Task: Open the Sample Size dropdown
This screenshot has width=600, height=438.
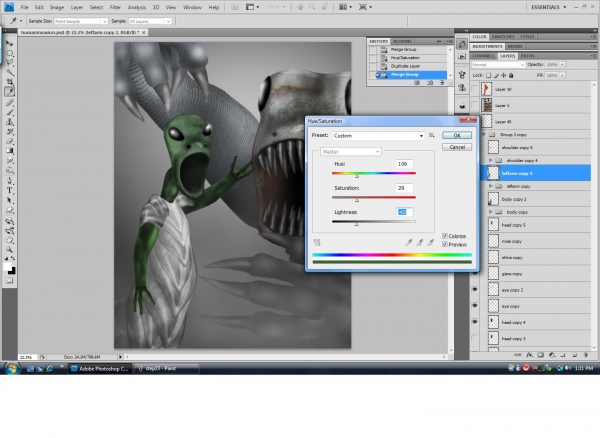Action: click(x=81, y=21)
